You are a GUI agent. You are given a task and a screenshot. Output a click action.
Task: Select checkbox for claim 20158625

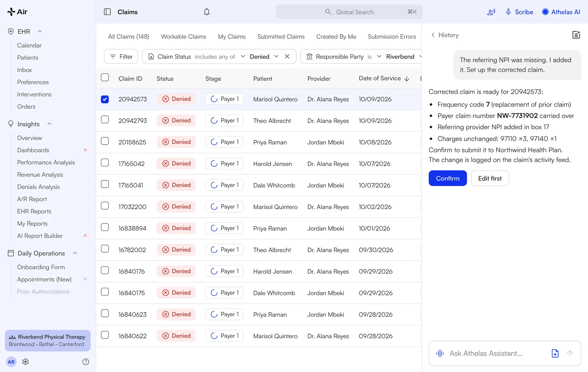[105, 141]
